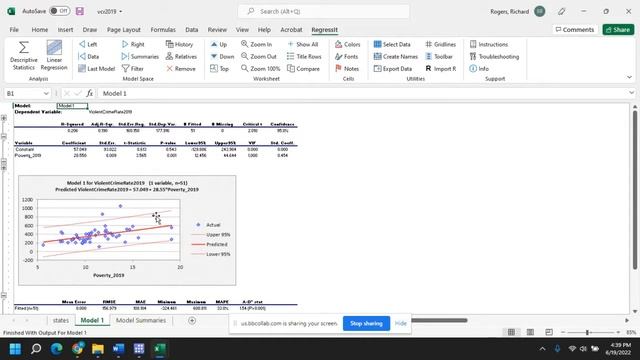Hide the screen sharing banner
This screenshot has height=360, width=640.
tap(400, 323)
